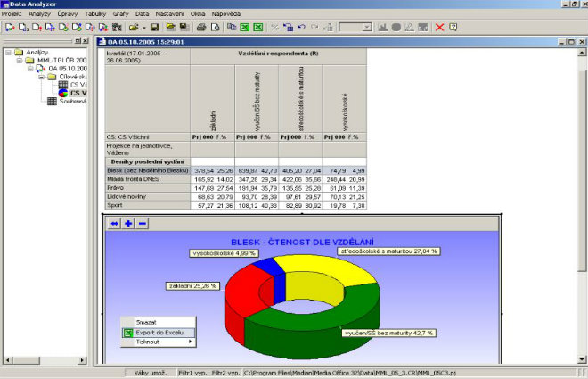Expand the Tisknout submenu arrow
588x379 pixels.
point(190,342)
